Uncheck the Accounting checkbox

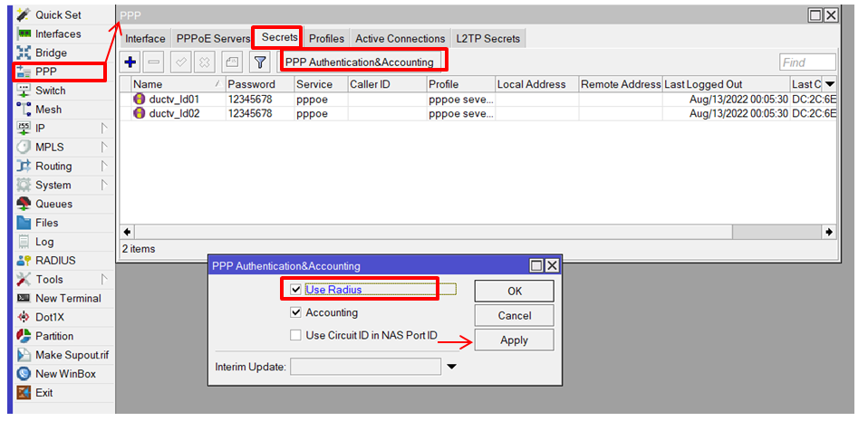tap(295, 312)
